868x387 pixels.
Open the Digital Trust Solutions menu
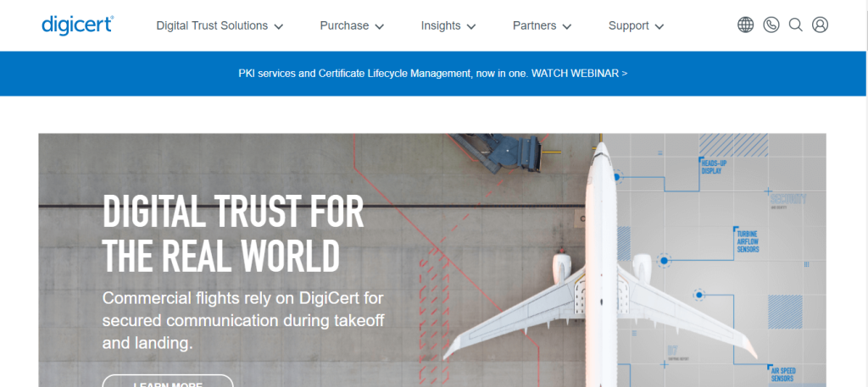(220, 25)
